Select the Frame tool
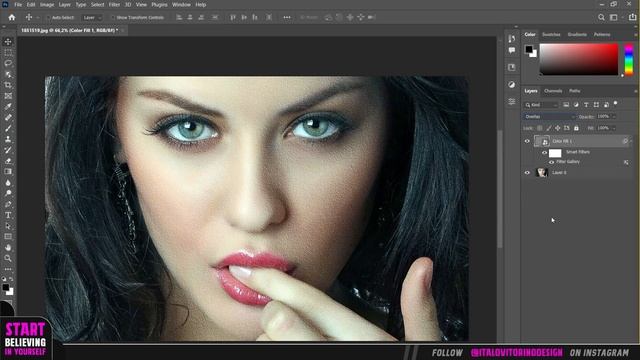 pos(8,96)
